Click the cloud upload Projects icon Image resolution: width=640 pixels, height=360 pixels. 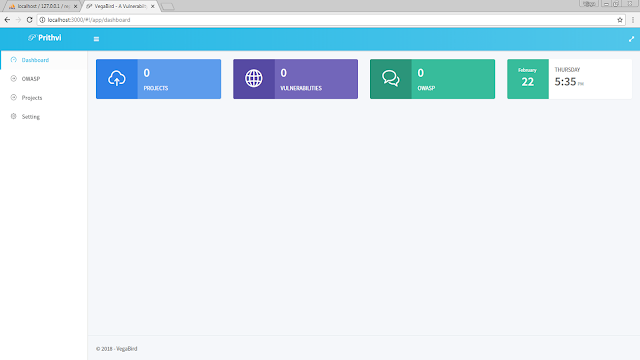pyautogui.click(x=117, y=78)
